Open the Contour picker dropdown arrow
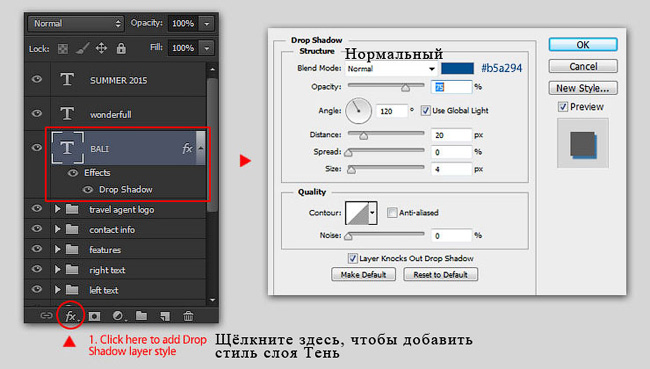Image resolution: width=650 pixels, height=369 pixels. pyautogui.click(x=372, y=213)
